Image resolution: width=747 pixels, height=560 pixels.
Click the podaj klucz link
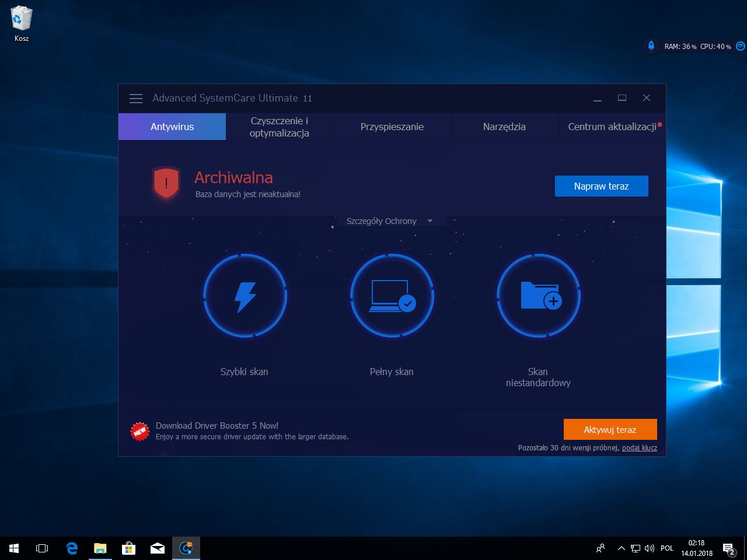pyautogui.click(x=640, y=448)
